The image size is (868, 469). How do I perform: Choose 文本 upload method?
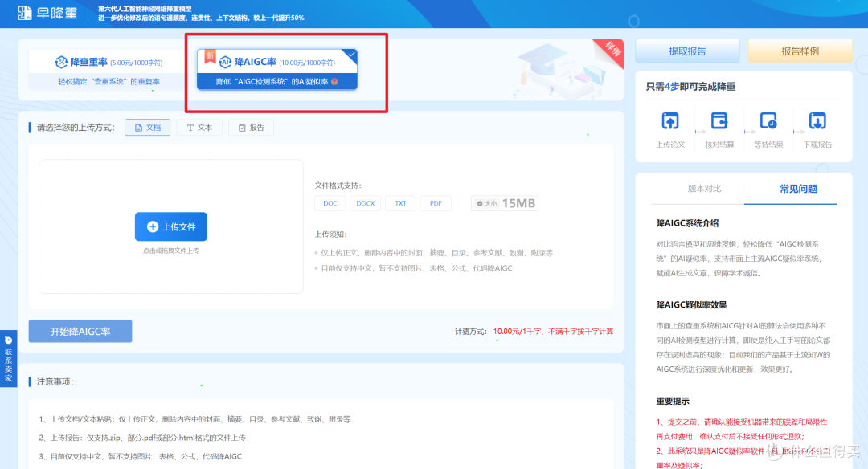(x=199, y=127)
